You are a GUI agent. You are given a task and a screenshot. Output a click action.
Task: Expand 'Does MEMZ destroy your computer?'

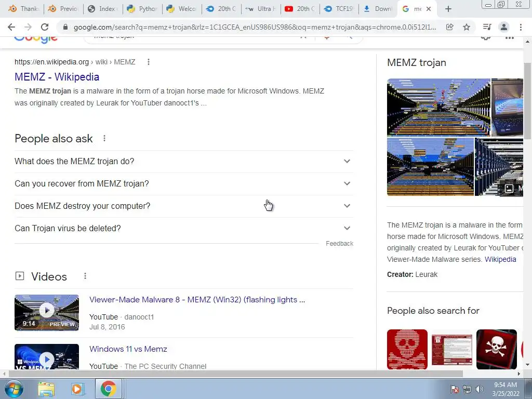click(x=183, y=206)
